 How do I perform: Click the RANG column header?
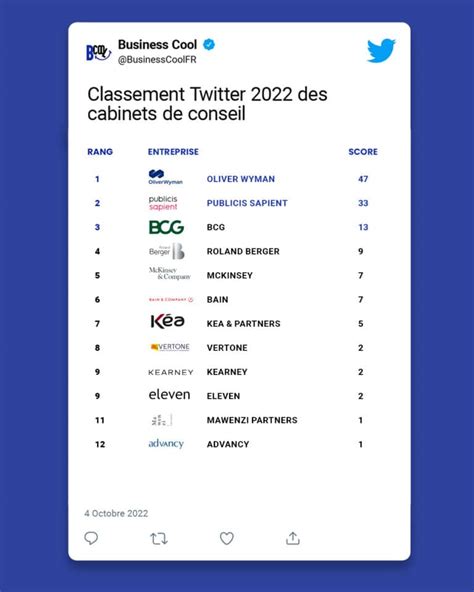(100, 152)
